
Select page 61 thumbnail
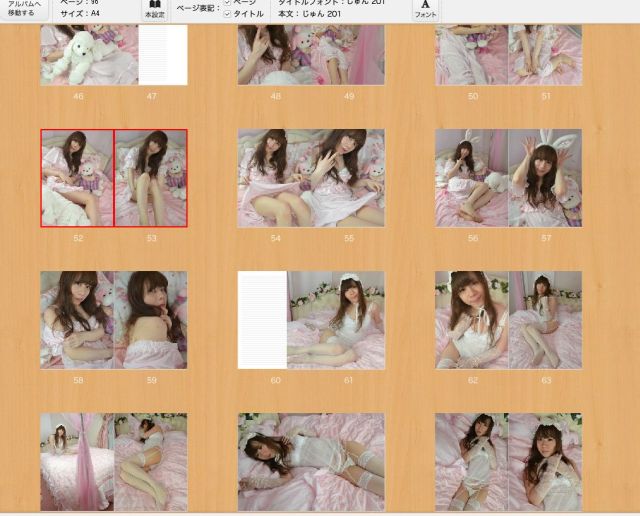coord(336,320)
